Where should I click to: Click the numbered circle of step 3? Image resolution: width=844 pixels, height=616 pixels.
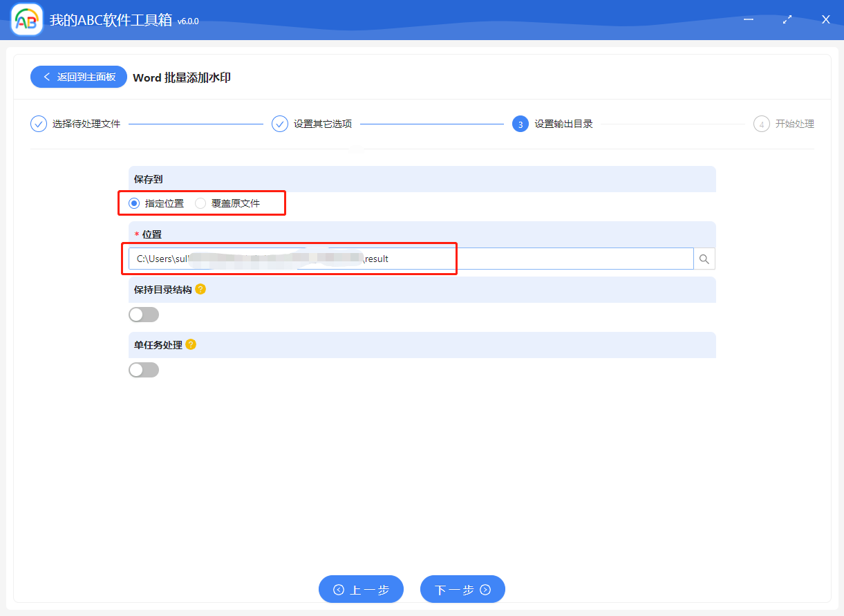click(x=520, y=123)
